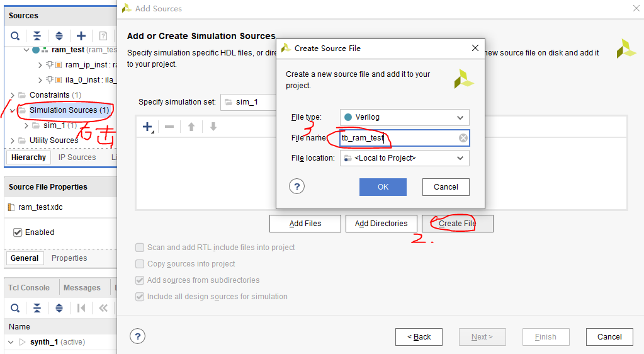Click the Add Directories button

click(381, 224)
